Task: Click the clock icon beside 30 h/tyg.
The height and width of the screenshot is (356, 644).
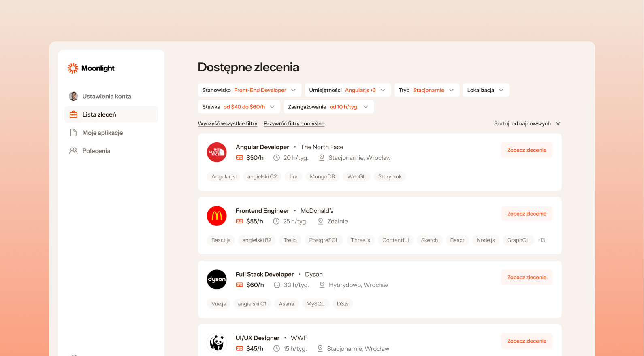Action: pyautogui.click(x=277, y=285)
